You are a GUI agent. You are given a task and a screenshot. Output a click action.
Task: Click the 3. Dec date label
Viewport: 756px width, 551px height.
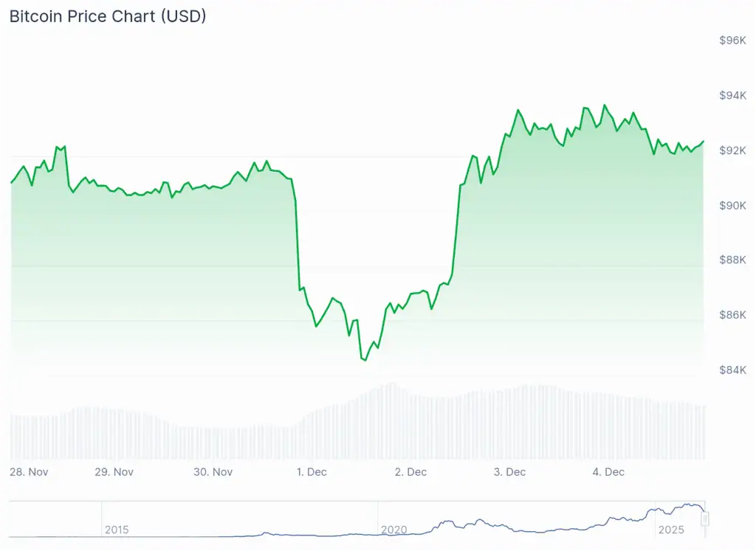pos(510,472)
